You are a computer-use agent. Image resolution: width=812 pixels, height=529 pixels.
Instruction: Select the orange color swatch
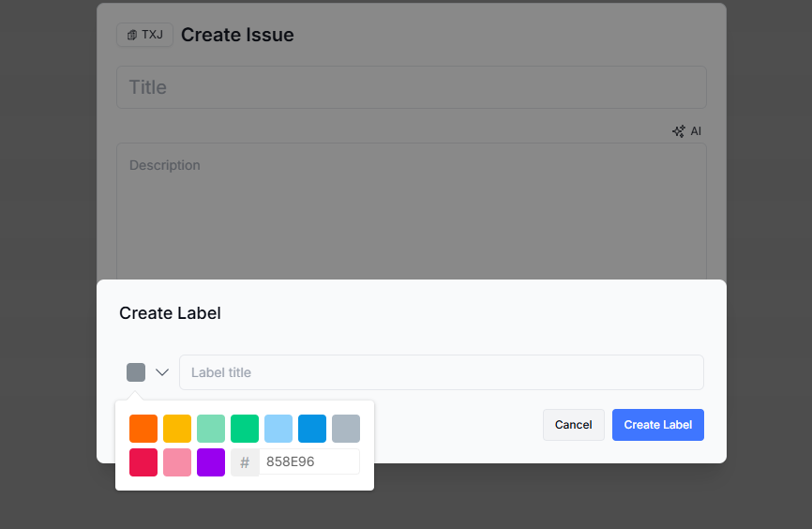tap(143, 429)
